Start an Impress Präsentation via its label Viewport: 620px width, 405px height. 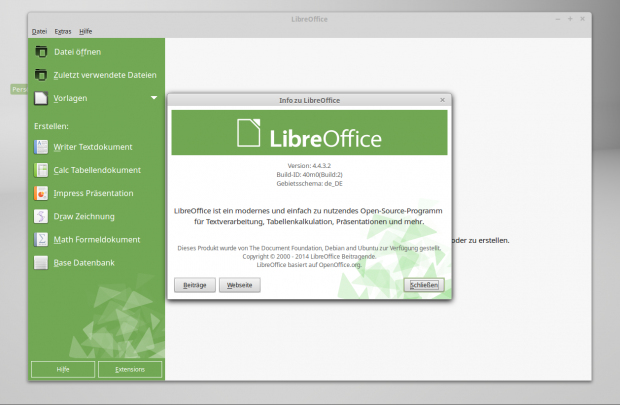(93, 193)
